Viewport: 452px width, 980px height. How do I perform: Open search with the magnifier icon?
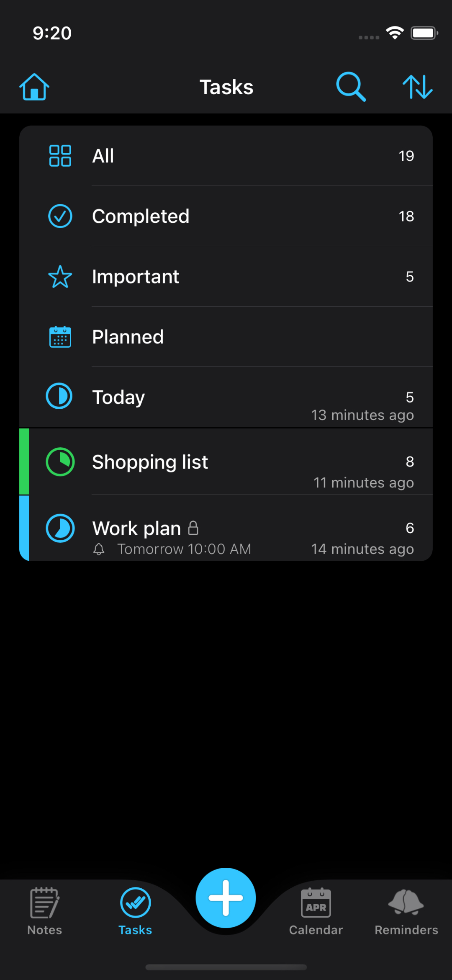click(351, 87)
